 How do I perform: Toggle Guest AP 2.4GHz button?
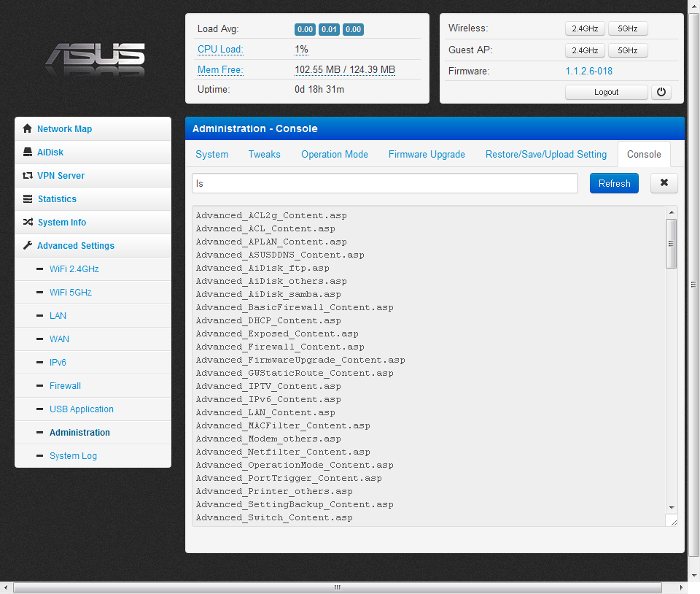(x=585, y=50)
